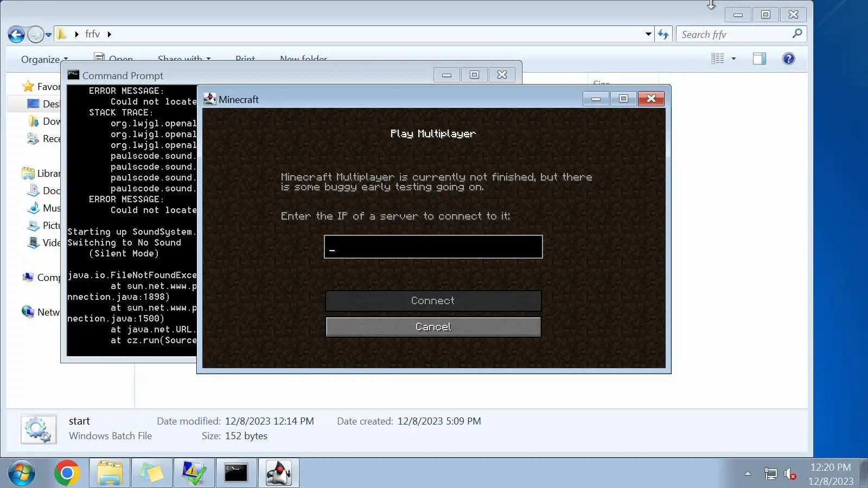Open address bar history dropdown

648,34
